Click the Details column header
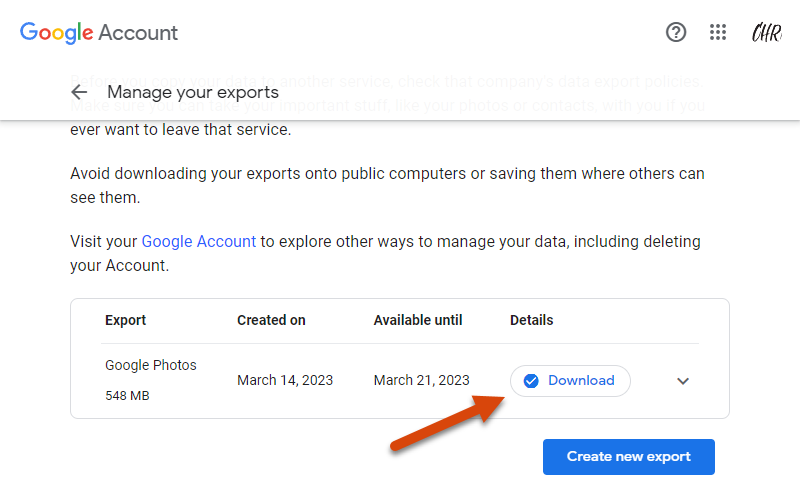The height and width of the screenshot is (500, 800). point(531,320)
